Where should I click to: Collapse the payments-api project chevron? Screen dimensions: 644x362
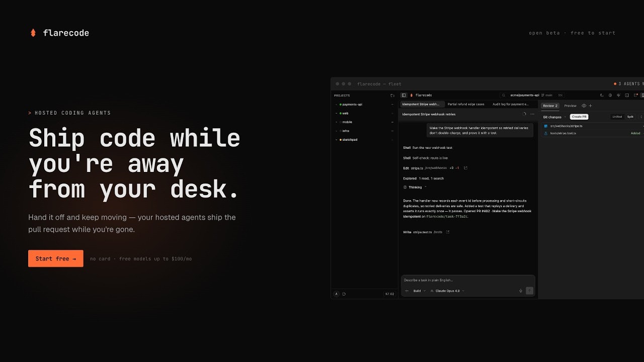click(x=336, y=105)
